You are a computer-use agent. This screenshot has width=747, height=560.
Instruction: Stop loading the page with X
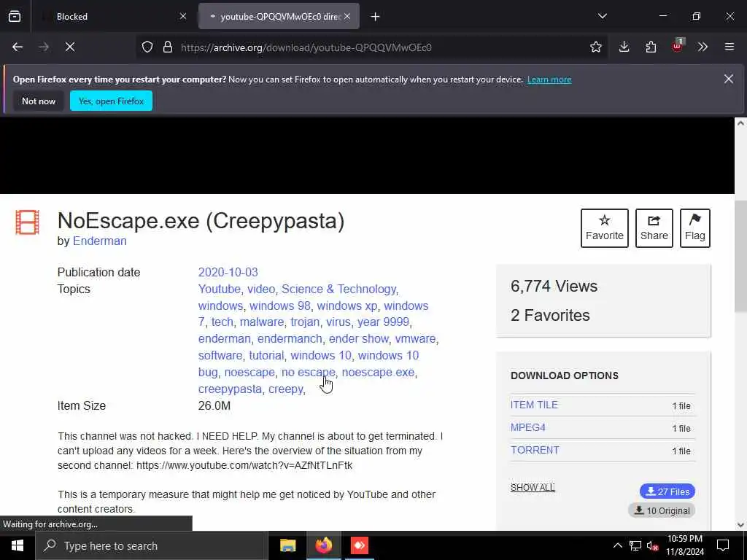tap(70, 47)
